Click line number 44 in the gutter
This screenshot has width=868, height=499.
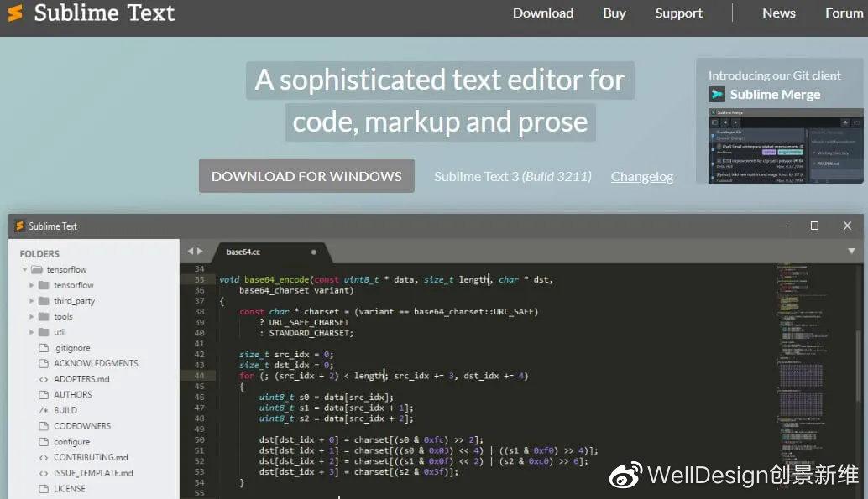[x=199, y=376]
